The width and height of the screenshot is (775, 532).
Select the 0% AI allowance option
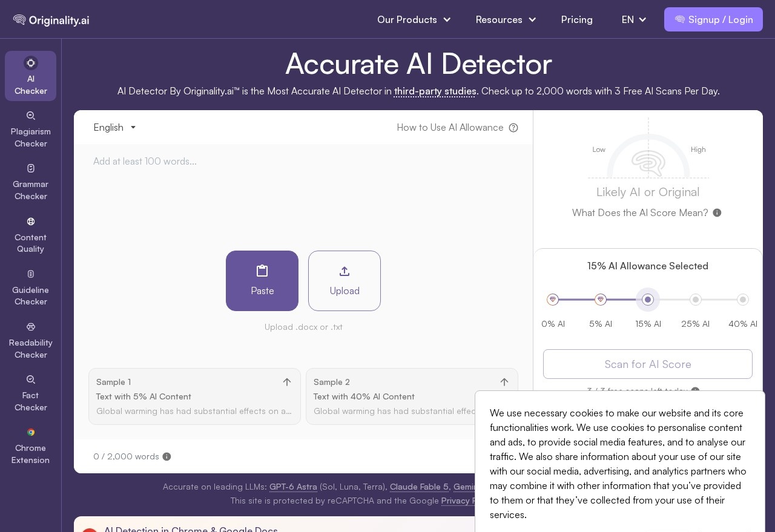tap(553, 300)
